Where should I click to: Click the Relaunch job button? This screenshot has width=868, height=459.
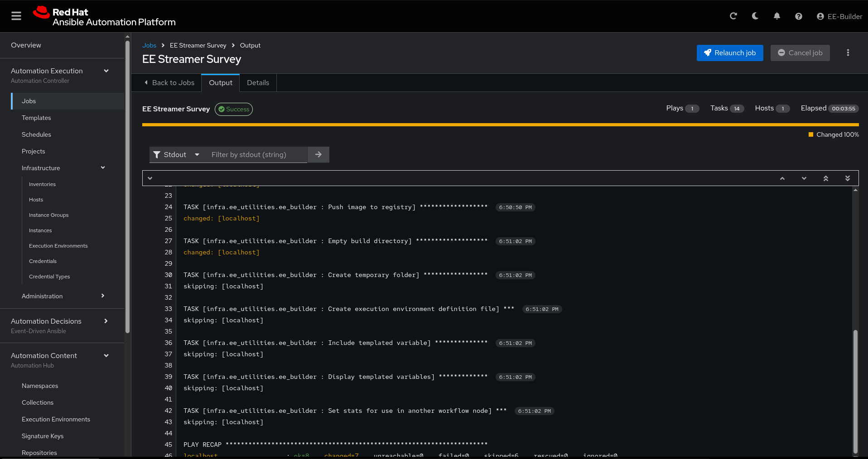pyautogui.click(x=729, y=53)
